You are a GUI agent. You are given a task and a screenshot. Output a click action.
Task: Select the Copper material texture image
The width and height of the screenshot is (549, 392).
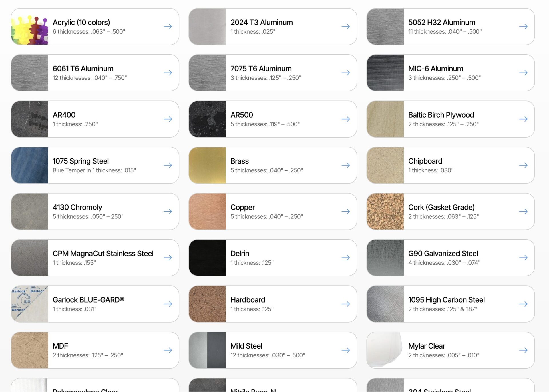tap(208, 212)
